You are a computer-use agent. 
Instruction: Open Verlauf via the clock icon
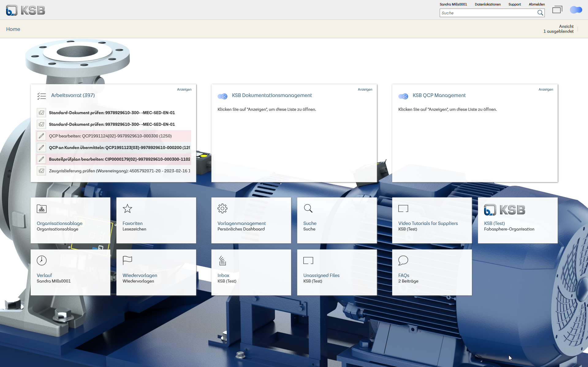[41, 260]
